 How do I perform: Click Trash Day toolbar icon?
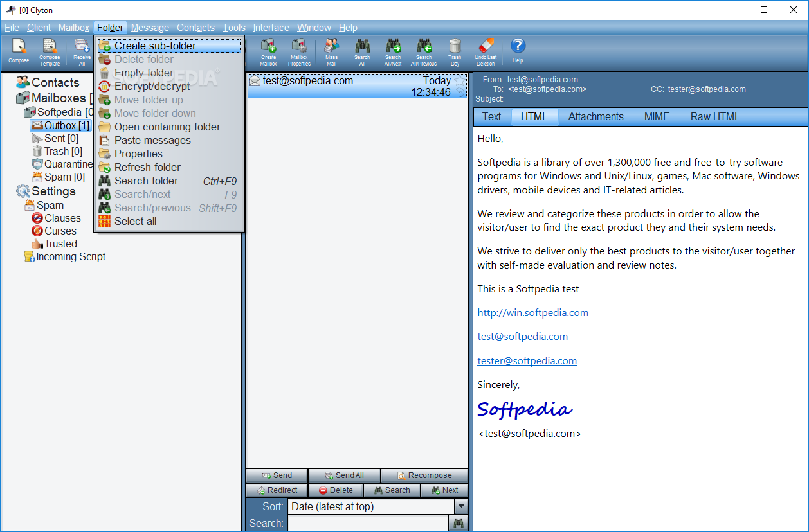click(x=455, y=51)
